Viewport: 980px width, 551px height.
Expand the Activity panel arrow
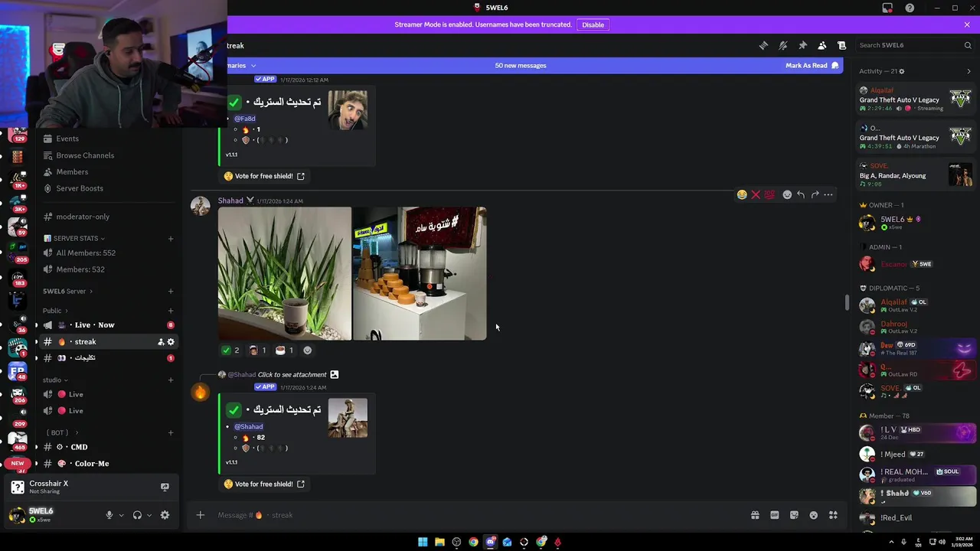tap(969, 71)
